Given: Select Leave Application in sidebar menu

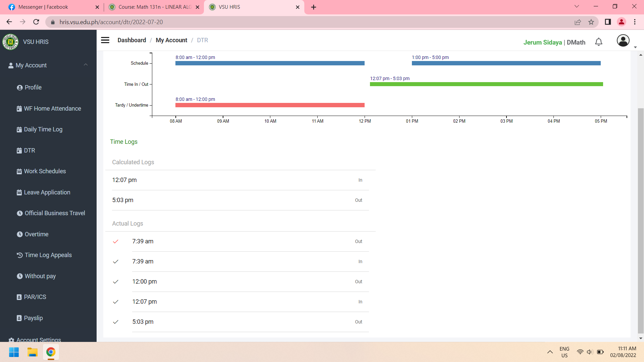Looking at the screenshot, I should [x=47, y=192].
